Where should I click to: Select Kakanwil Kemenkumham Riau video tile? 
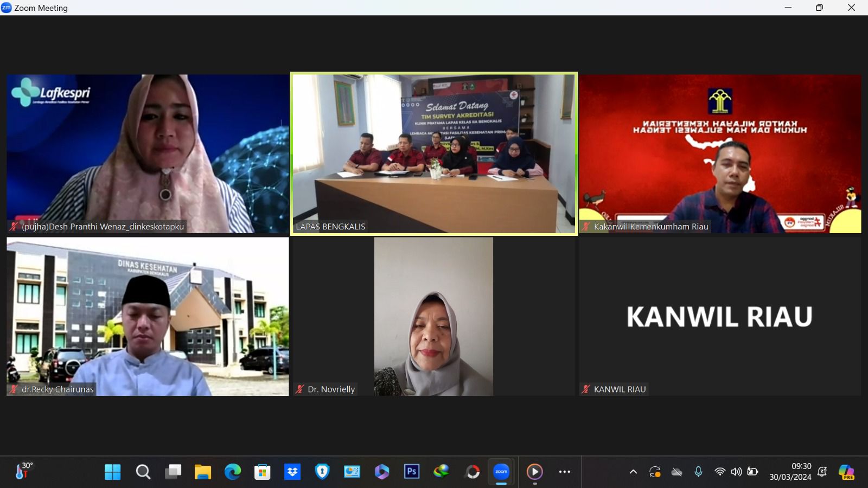720,154
